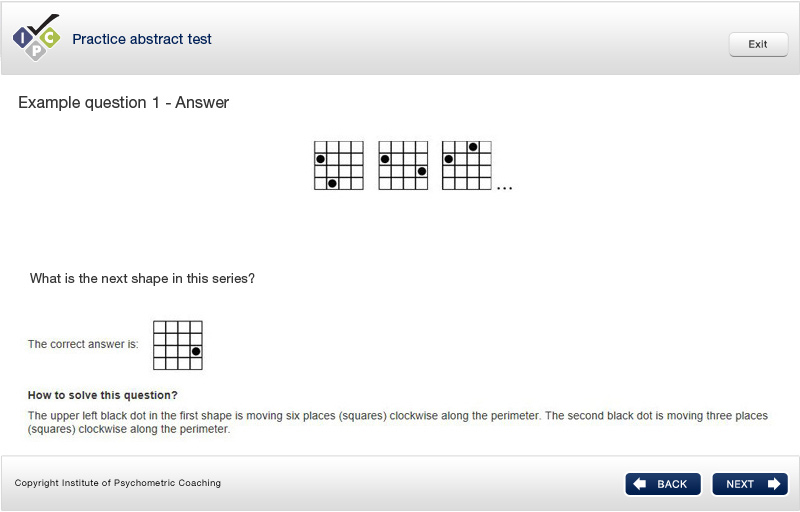Select the third grid shape in the series
The height and width of the screenshot is (512, 800).
pyautogui.click(x=467, y=166)
